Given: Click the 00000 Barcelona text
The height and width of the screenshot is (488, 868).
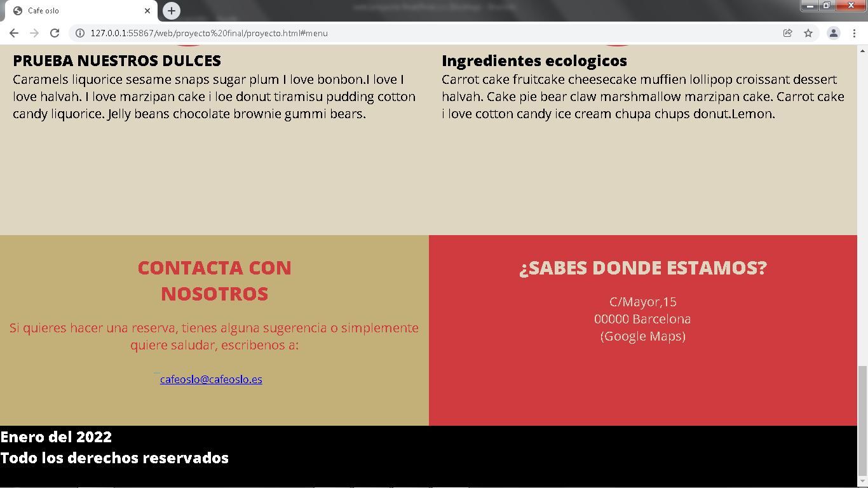Looking at the screenshot, I should click(x=642, y=319).
